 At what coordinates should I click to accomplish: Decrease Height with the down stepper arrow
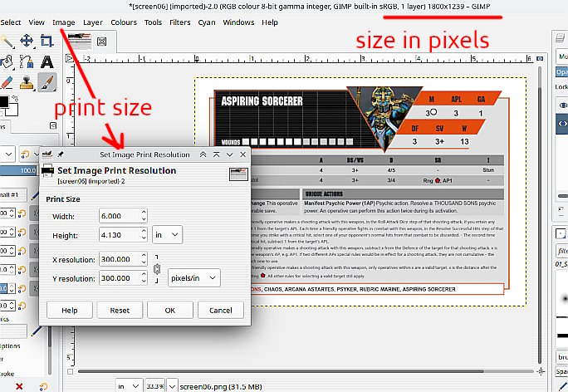click(144, 238)
